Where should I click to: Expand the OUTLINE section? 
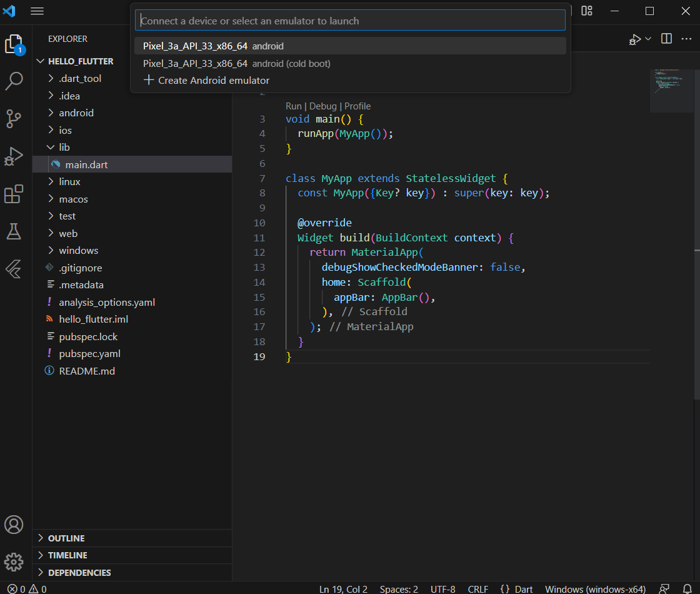(x=132, y=538)
